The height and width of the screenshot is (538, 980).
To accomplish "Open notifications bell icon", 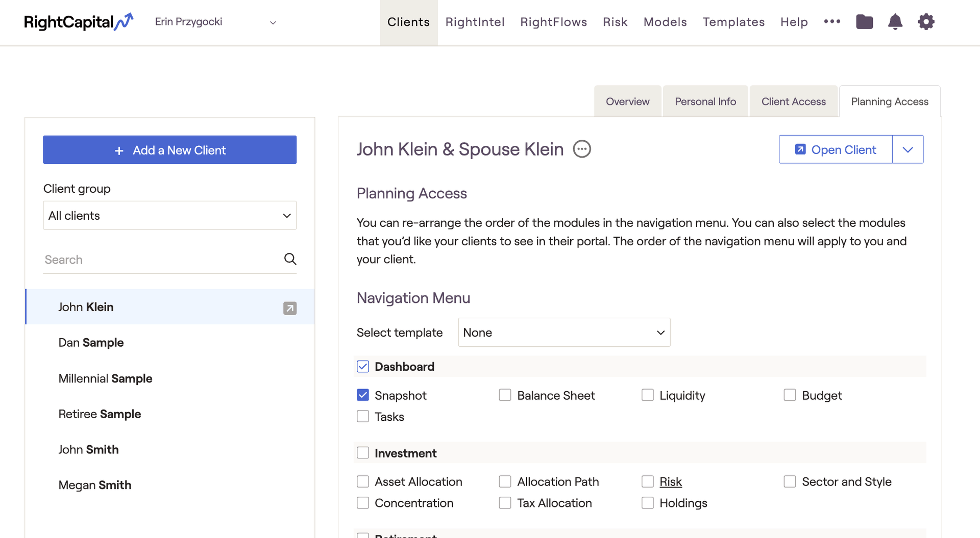I will click(x=895, y=22).
